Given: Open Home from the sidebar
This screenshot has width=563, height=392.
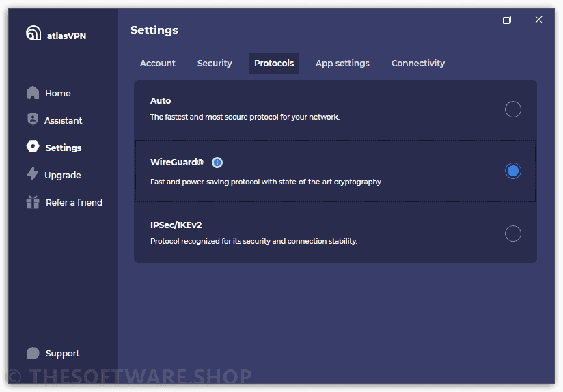Looking at the screenshot, I should [58, 94].
